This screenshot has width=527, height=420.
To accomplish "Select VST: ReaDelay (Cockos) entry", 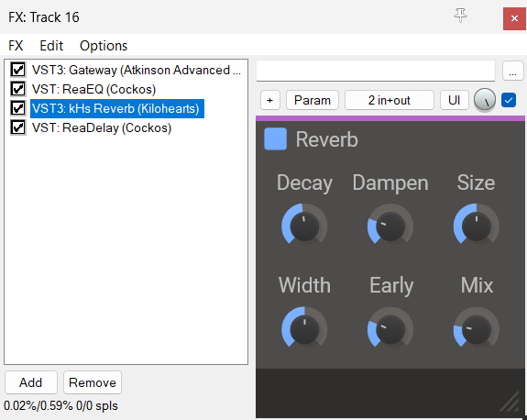I will (102, 127).
